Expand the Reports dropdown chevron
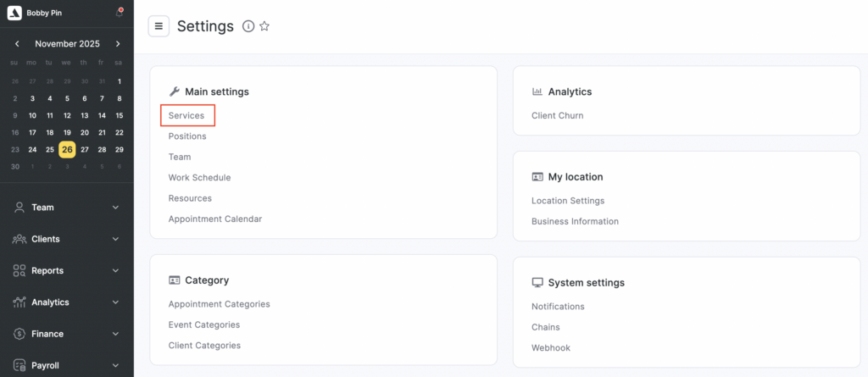Viewport: 868px width, 377px height. point(116,271)
